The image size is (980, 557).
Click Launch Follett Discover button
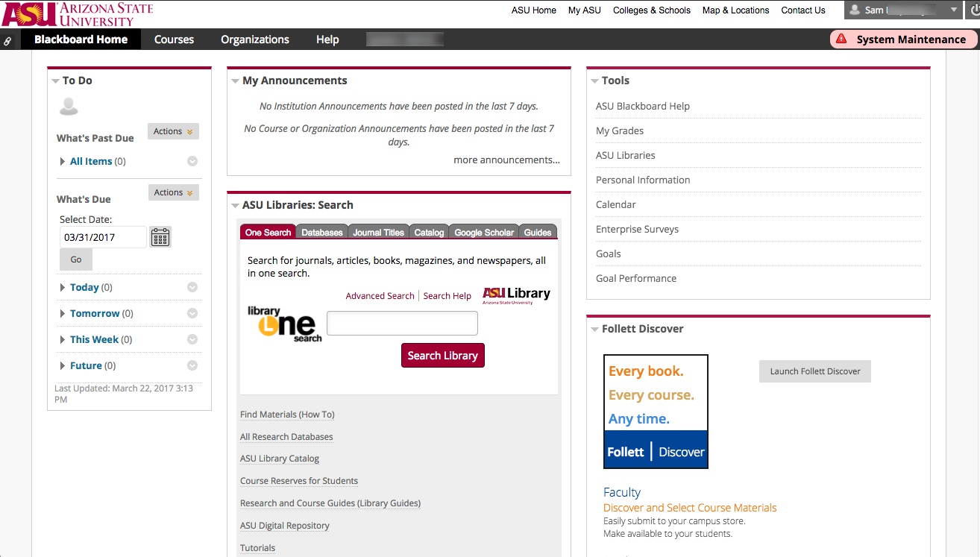pos(815,371)
